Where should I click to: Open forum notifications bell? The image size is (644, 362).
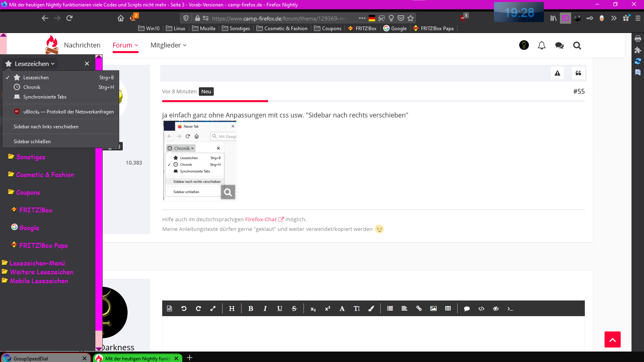(x=542, y=45)
